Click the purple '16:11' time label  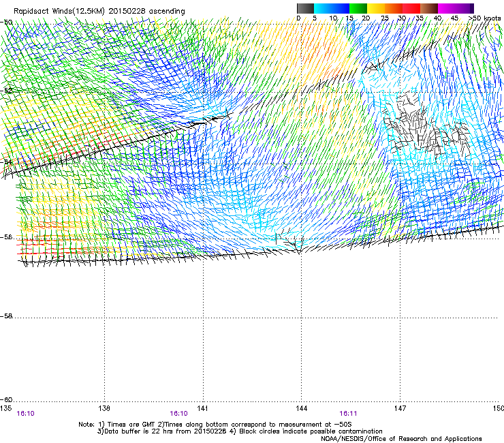tap(348, 414)
